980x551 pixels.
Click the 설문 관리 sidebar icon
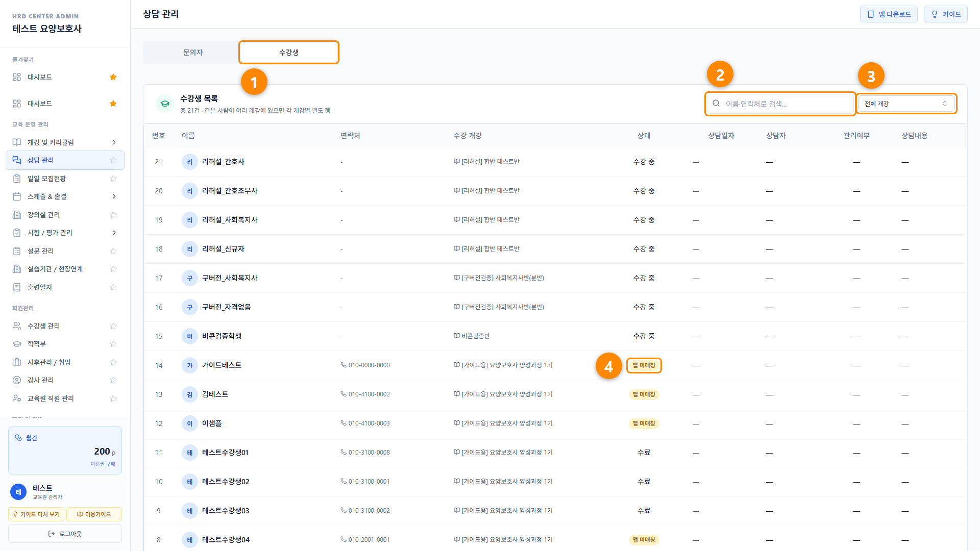point(17,251)
